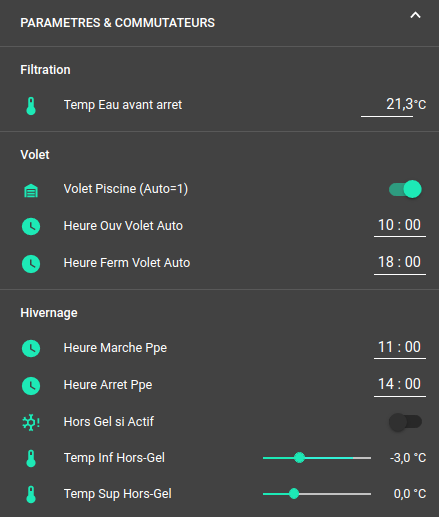Enable the Hors Gel si Actif switch
This screenshot has width=439, height=517.
click(x=405, y=422)
